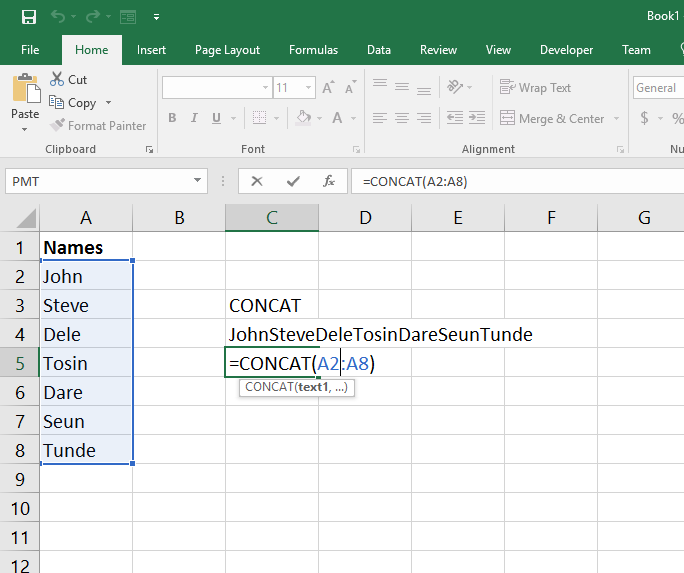The height and width of the screenshot is (573, 684).
Task: Cut the selection
Action: [x=68, y=80]
